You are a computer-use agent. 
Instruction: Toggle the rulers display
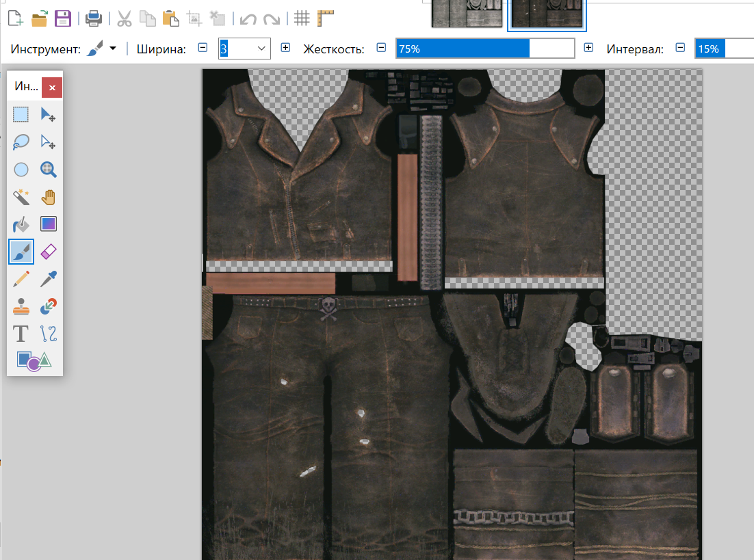326,18
